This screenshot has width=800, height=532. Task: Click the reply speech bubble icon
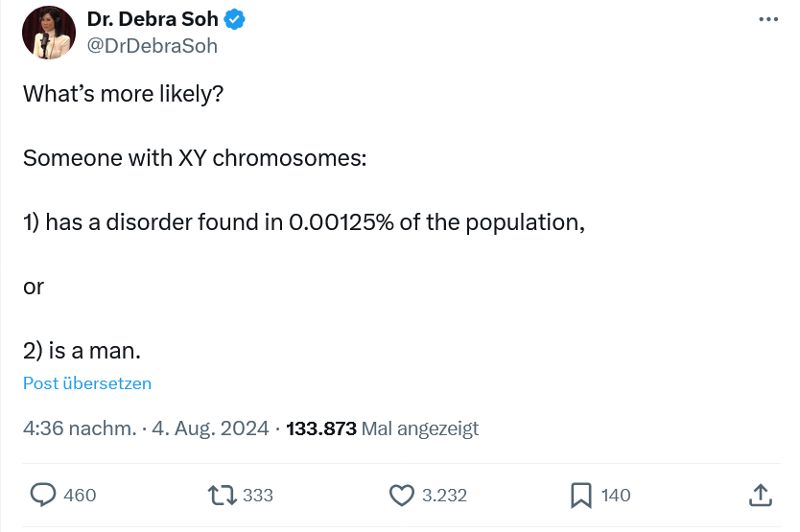(x=43, y=495)
